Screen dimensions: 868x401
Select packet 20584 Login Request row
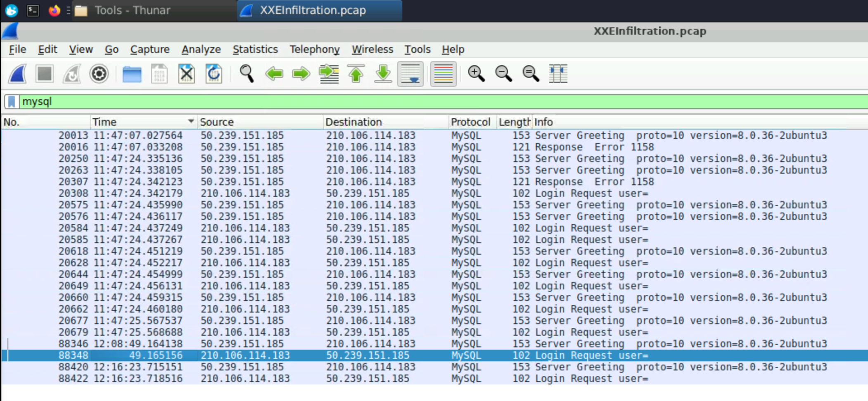pos(434,228)
